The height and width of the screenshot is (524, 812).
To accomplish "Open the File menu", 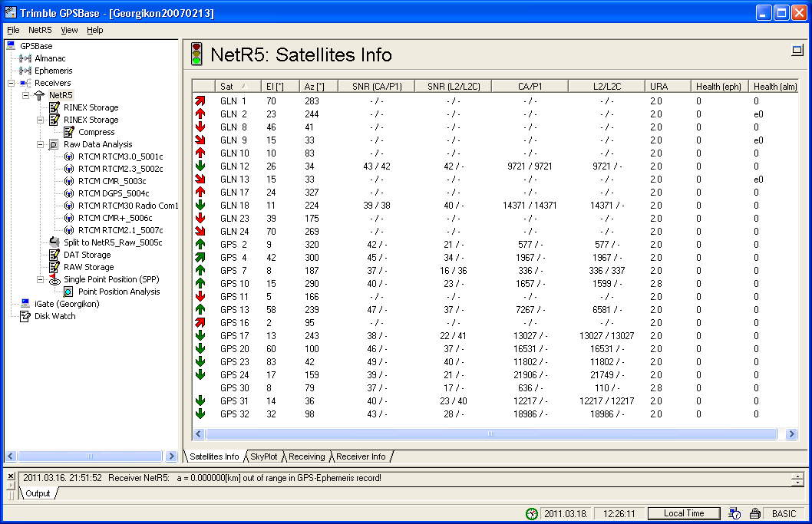I will pyautogui.click(x=13, y=30).
